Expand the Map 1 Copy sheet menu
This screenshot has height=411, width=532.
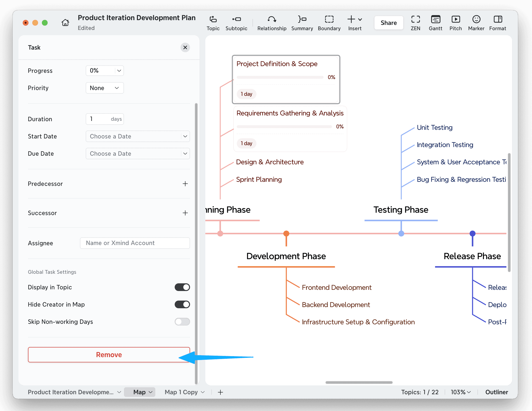tap(203, 392)
